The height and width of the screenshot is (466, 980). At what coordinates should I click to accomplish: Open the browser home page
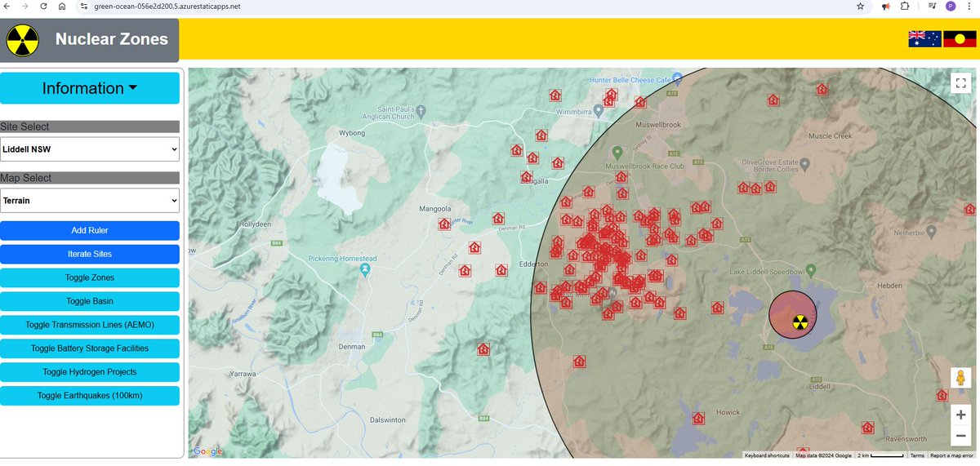(63, 6)
